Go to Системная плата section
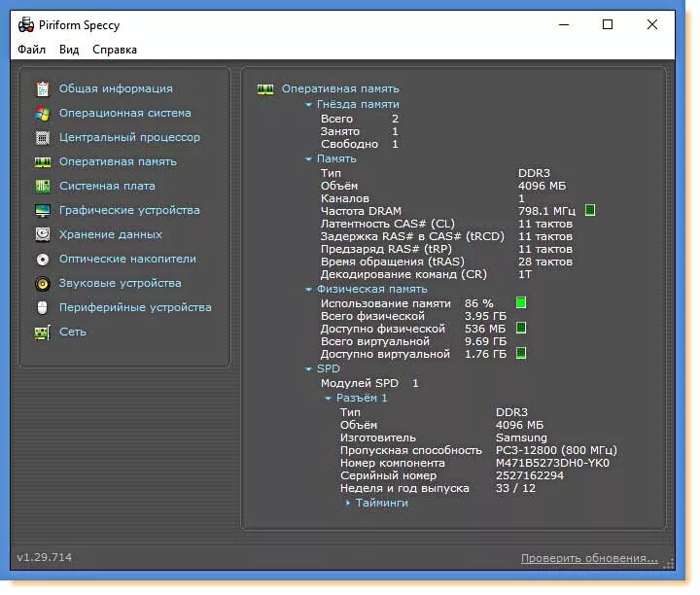This screenshot has height=595, width=700. click(107, 186)
